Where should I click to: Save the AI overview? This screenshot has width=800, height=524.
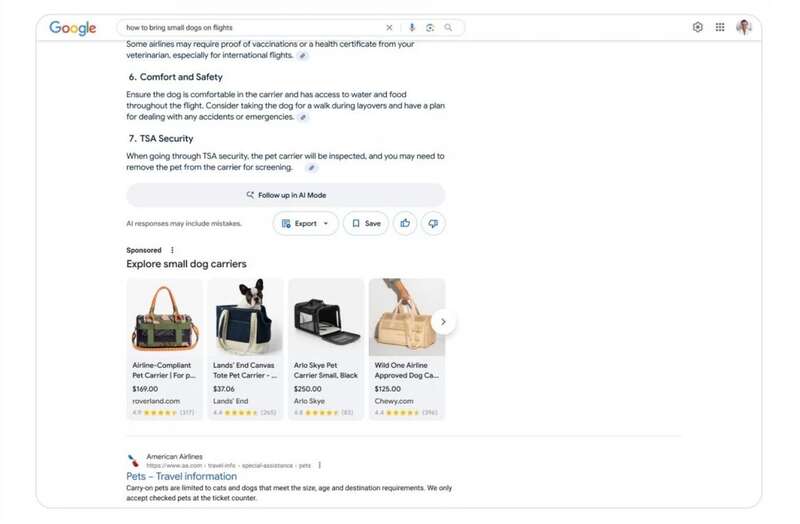(x=366, y=223)
